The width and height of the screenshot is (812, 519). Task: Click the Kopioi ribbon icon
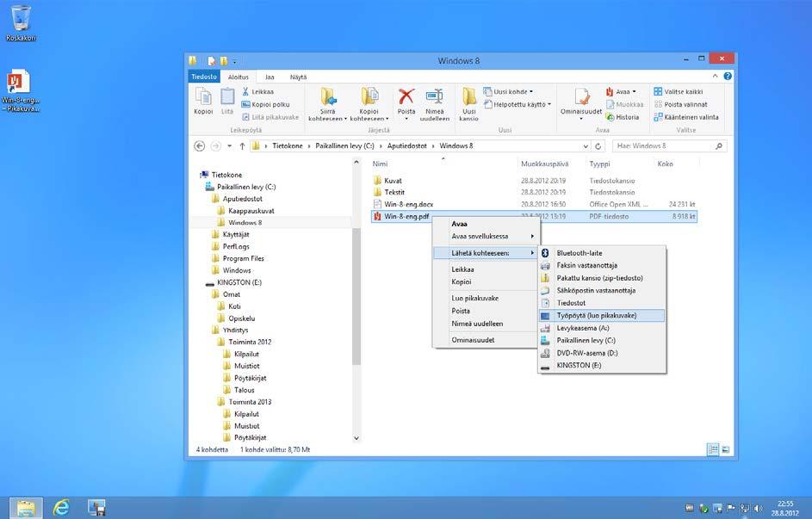pos(203,101)
